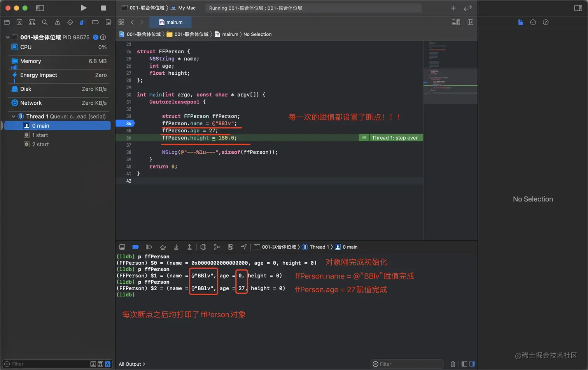Clear the console with trash icon
Image resolution: width=588 pixels, height=370 pixels.
pyautogui.click(x=453, y=364)
